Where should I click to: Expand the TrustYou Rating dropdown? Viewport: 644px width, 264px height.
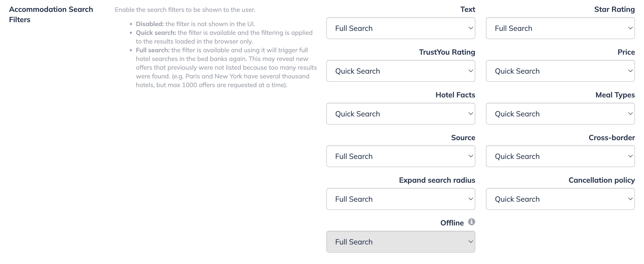[x=401, y=71]
